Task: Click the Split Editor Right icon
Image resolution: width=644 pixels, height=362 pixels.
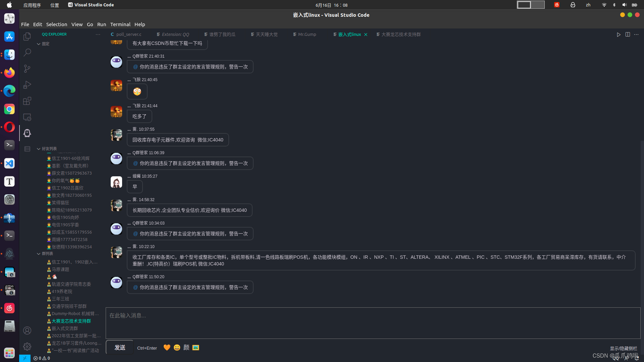Action: pos(628,35)
